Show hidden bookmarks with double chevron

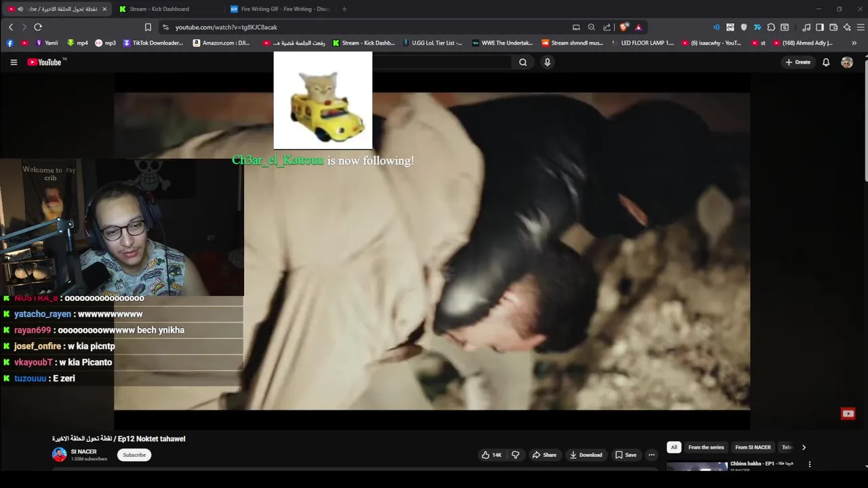854,43
